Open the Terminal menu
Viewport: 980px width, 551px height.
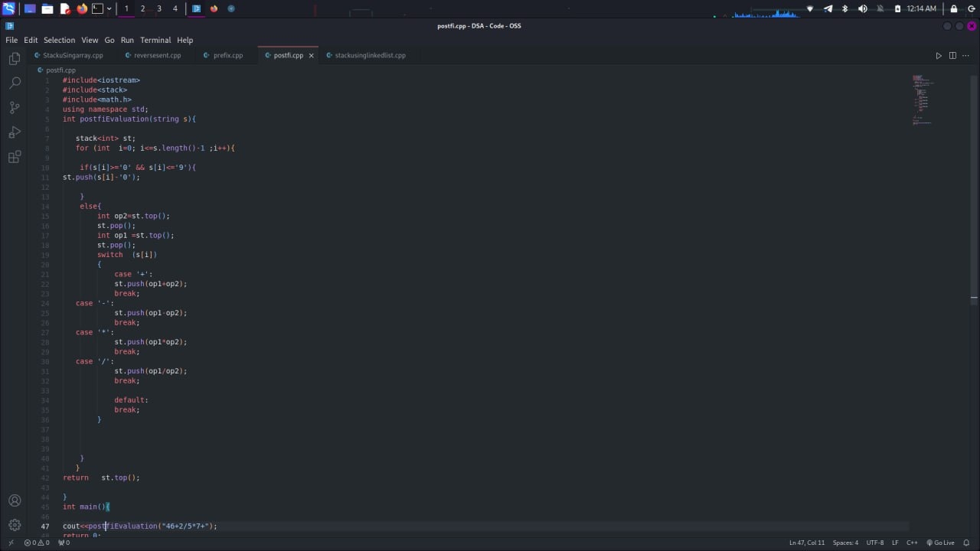155,40
